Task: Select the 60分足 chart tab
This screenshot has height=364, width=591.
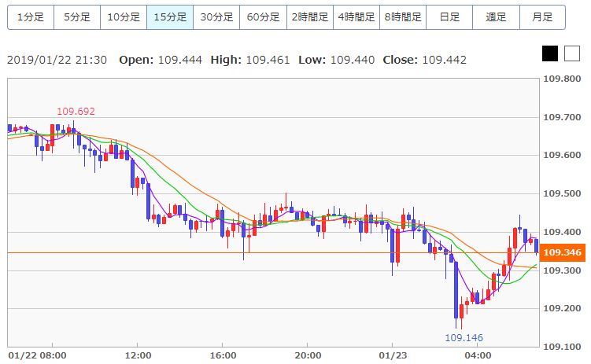Action: point(263,17)
